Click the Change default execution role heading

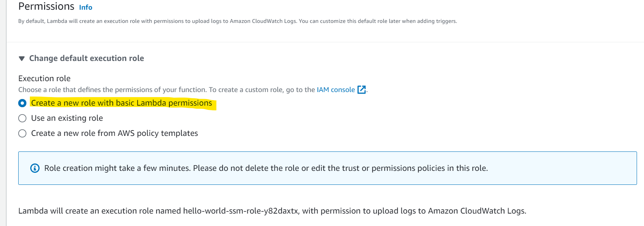tap(87, 58)
